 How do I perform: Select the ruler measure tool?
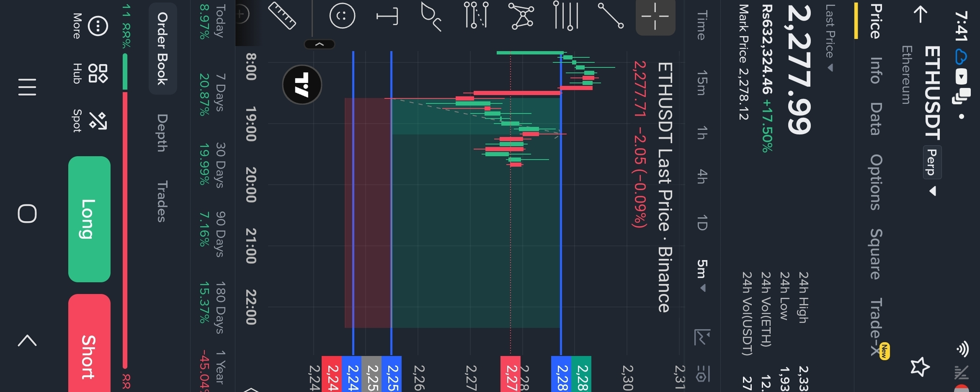click(282, 15)
